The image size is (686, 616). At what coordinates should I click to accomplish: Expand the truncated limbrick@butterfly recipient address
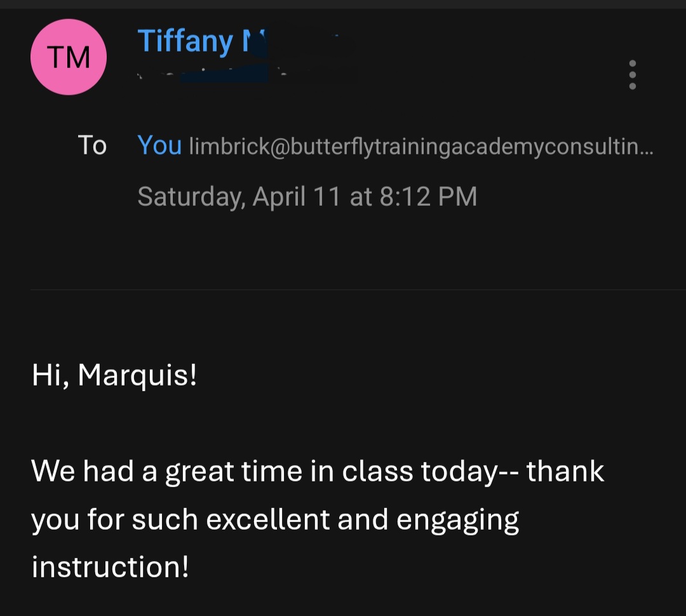click(420, 147)
